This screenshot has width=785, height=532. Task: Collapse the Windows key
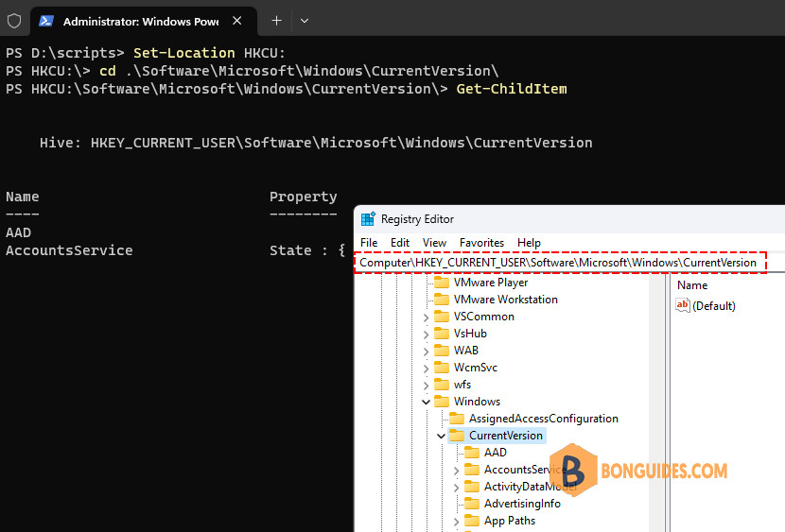(426, 402)
